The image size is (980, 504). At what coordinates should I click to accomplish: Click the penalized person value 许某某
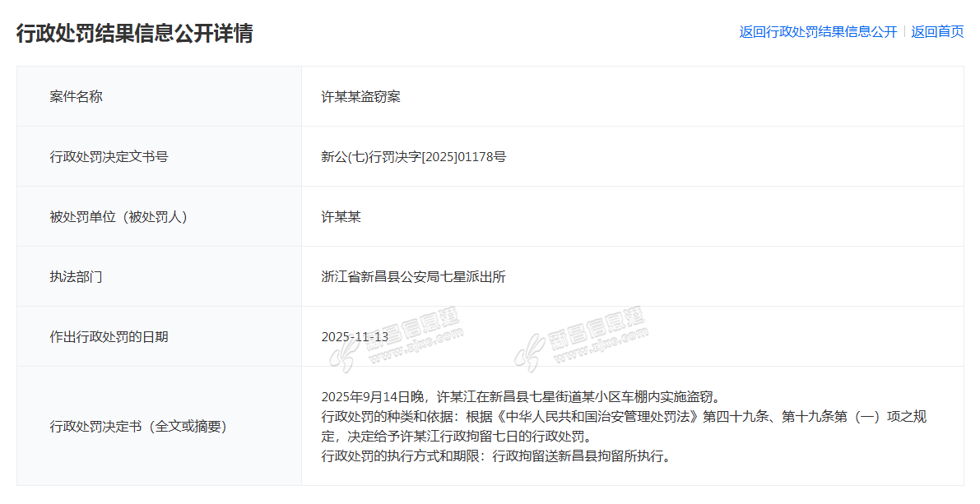point(341,217)
